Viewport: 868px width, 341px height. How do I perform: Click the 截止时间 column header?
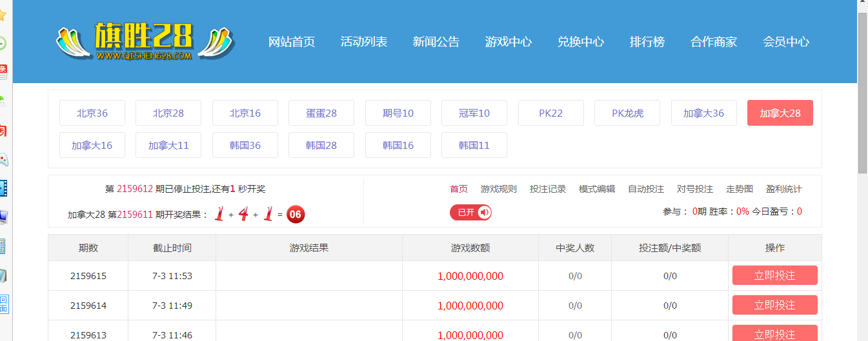pyautogui.click(x=172, y=248)
